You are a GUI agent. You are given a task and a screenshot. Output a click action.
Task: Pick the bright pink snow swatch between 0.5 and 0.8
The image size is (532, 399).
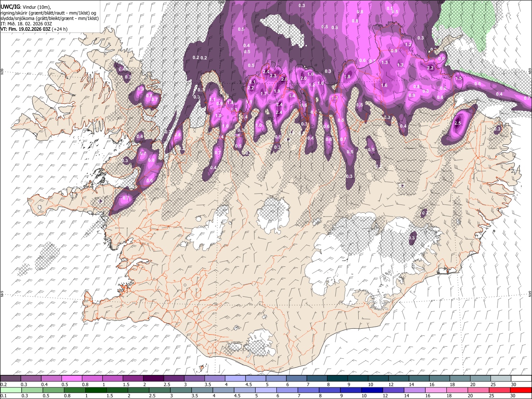click(x=72, y=378)
